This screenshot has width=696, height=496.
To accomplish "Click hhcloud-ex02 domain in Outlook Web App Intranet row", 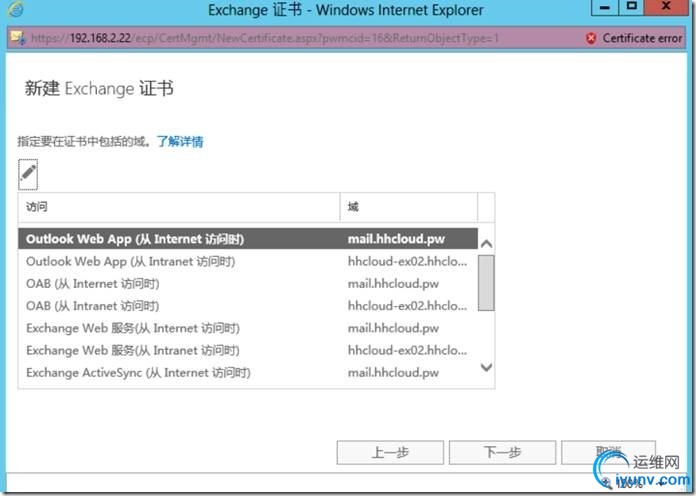I will (x=407, y=262).
